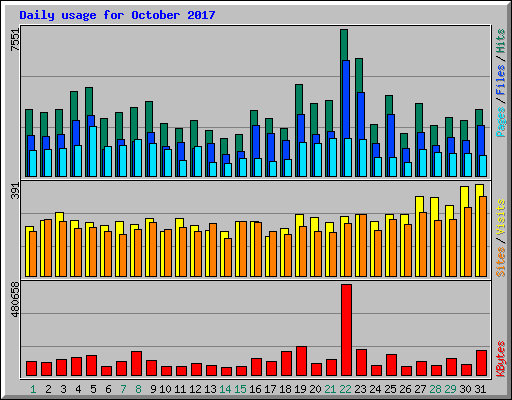This screenshot has height=400, width=512.
Task: Click green weekend day label '7'
Action: click(x=123, y=389)
